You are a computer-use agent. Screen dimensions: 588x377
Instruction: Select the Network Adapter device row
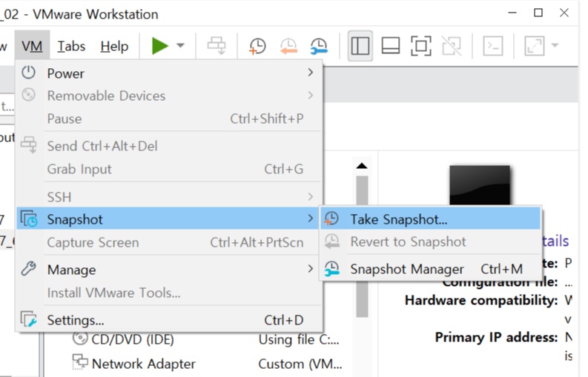pyautogui.click(x=207, y=364)
